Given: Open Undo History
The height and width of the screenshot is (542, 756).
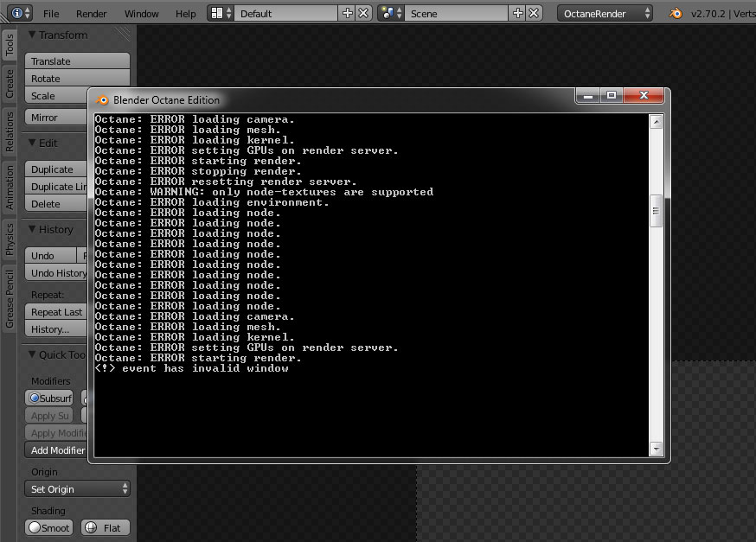Looking at the screenshot, I should (x=56, y=273).
